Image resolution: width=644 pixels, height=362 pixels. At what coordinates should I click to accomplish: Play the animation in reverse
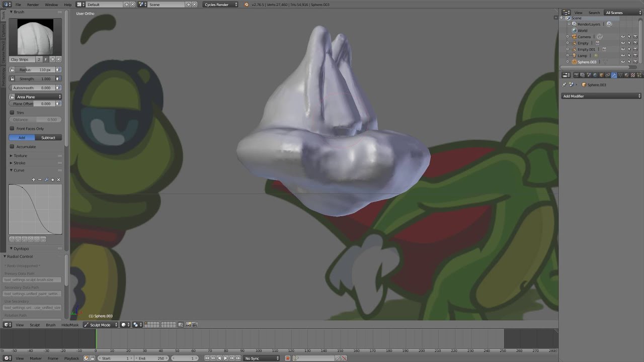pyautogui.click(x=219, y=358)
